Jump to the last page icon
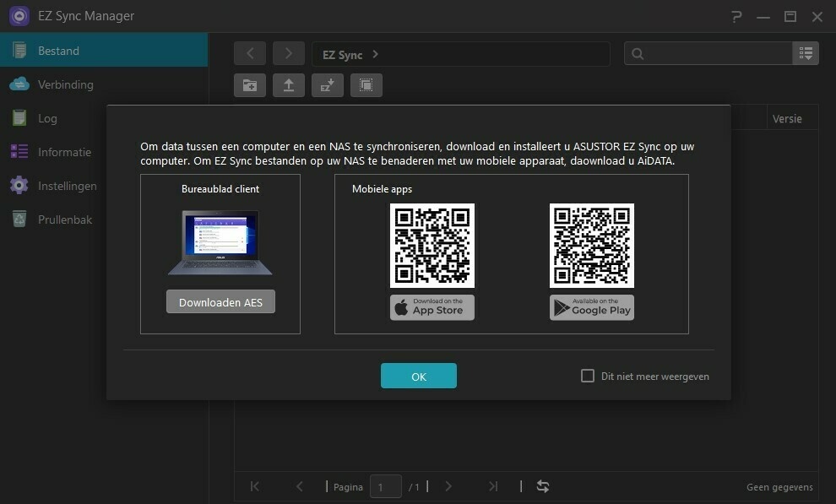This screenshot has width=836, height=504. point(493,486)
